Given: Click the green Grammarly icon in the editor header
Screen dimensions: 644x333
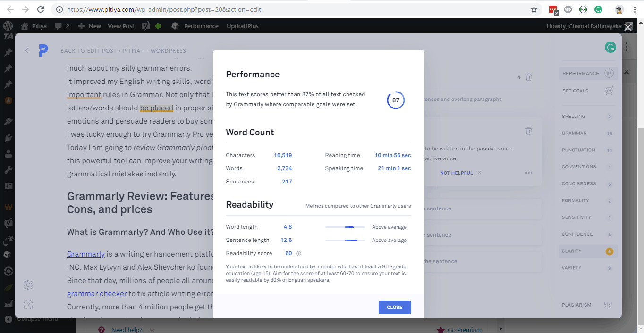Looking at the screenshot, I should (x=610, y=47).
